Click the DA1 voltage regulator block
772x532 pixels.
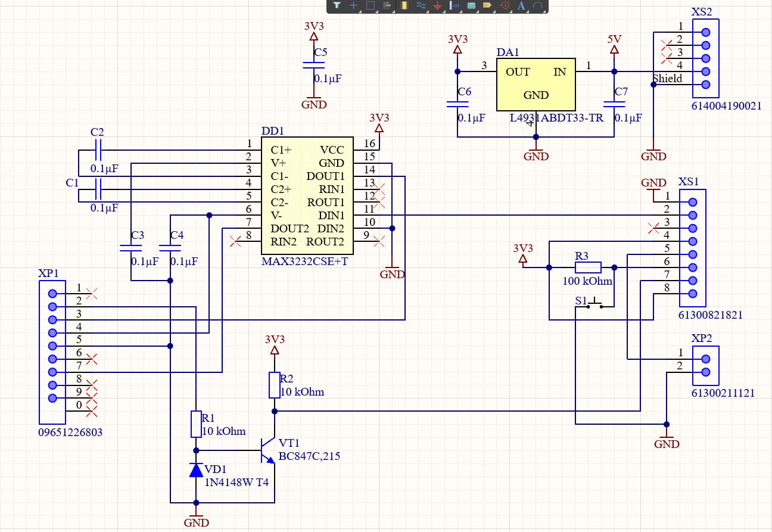pos(536,84)
